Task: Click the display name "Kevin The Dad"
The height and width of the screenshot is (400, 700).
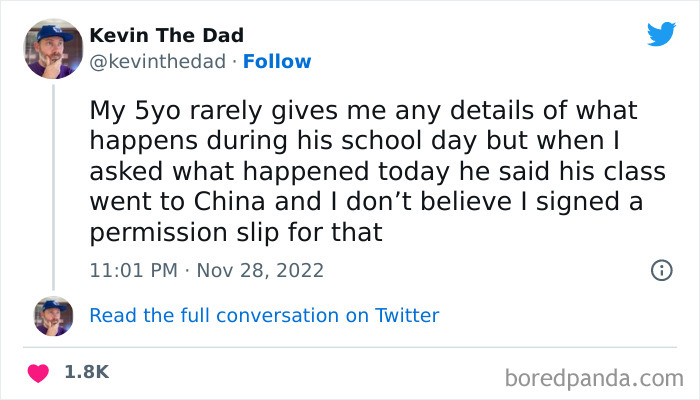Action: click(167, 36)
